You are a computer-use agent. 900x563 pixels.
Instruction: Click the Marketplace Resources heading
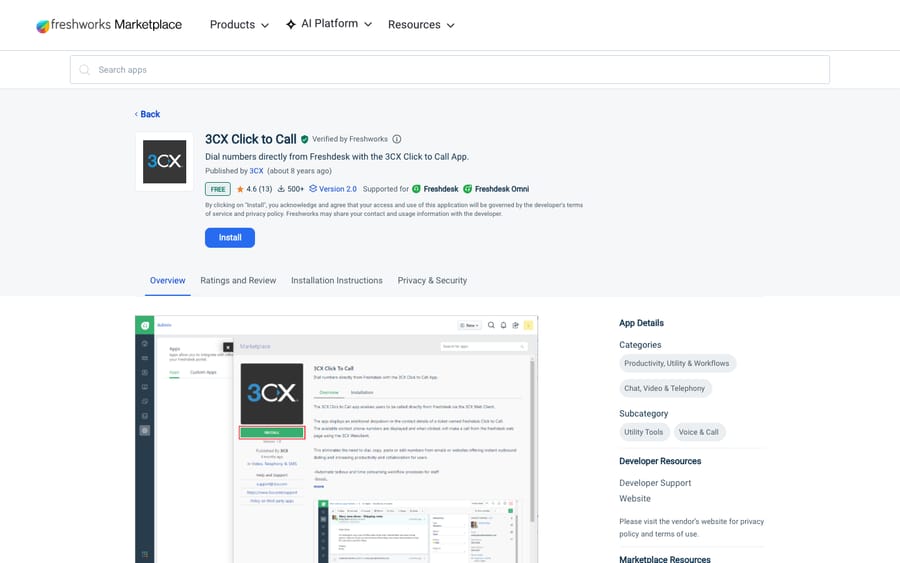click(x=665, y=559)
